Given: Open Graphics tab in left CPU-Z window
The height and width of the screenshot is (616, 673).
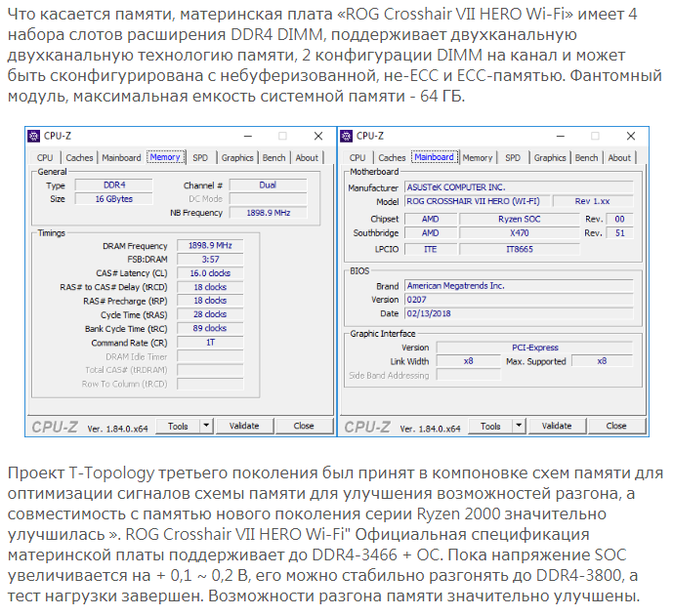Looking at the screenshot, I should click(237, 158).
